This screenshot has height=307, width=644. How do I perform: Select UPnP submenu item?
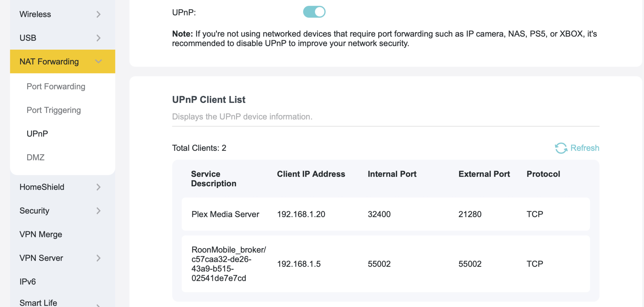pos(37,134)
